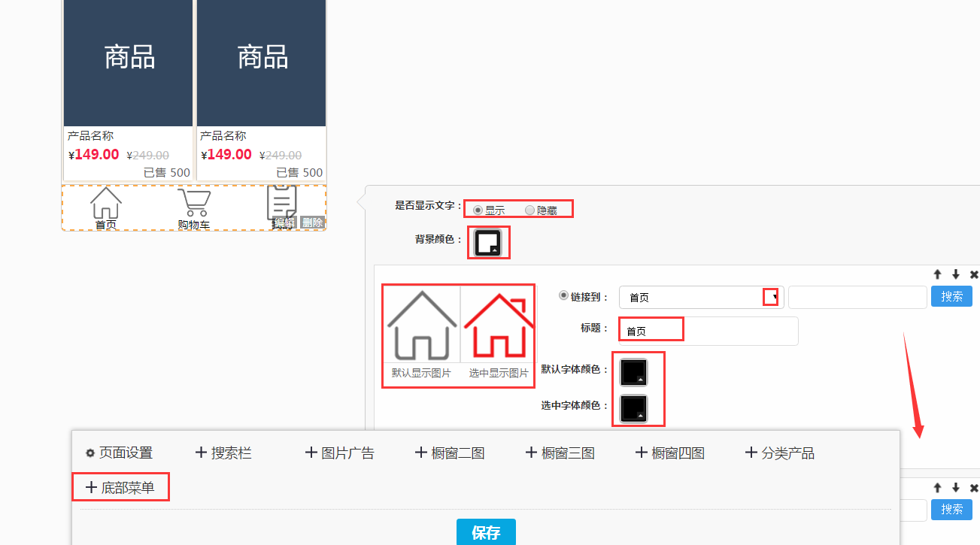
Task: Move 首页 menu item up with arrow
Action: (938, 275)
